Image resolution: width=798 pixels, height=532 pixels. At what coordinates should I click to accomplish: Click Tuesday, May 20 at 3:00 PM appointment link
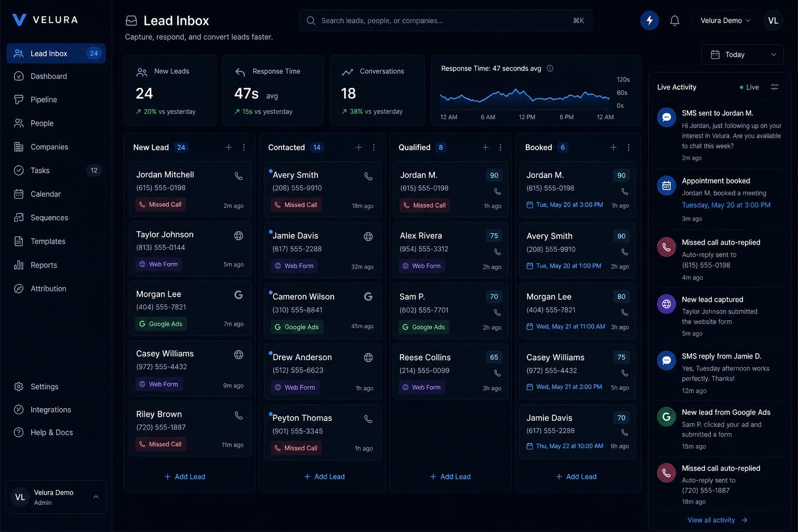726,205
